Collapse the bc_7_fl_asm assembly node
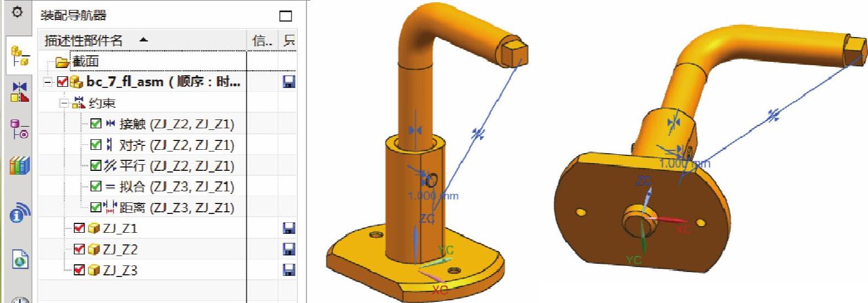 click(x=48, y=82)
